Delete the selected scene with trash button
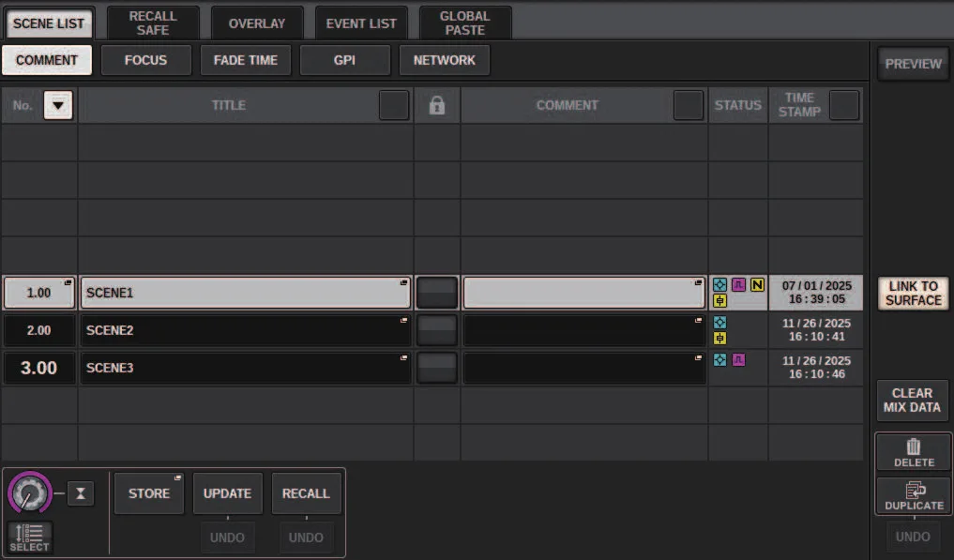 pos(914,453)
